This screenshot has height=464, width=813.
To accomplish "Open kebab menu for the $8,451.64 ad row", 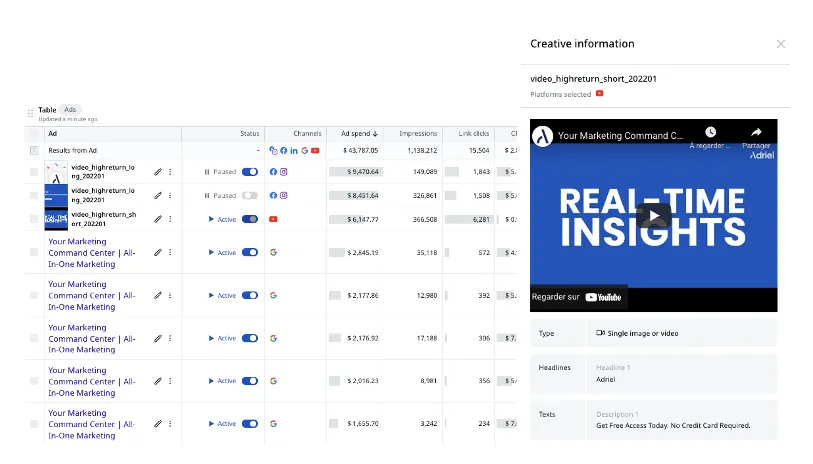I will pyautogui.click(x=170, y=195).
